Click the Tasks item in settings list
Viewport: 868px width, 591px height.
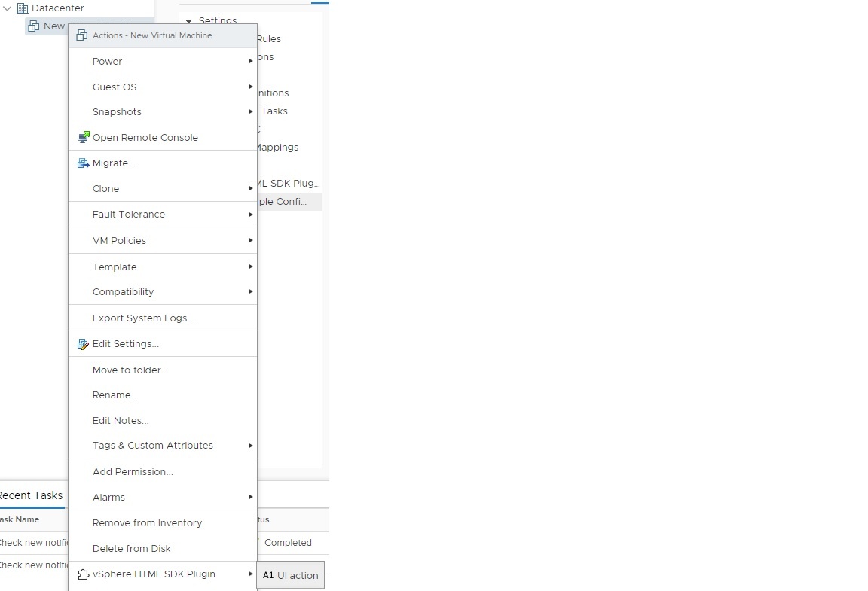[x=274, y=111]
